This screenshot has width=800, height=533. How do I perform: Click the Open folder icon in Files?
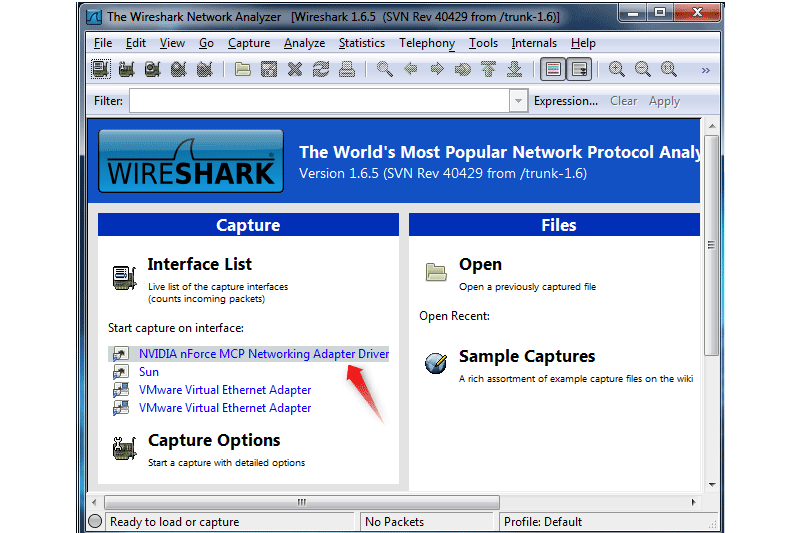pos(436,272)
